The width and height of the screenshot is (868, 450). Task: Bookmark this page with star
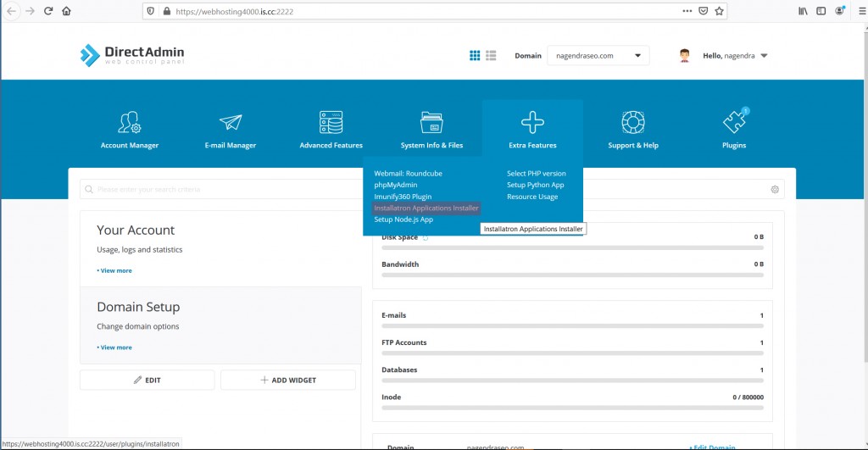(x=719, y=11)
